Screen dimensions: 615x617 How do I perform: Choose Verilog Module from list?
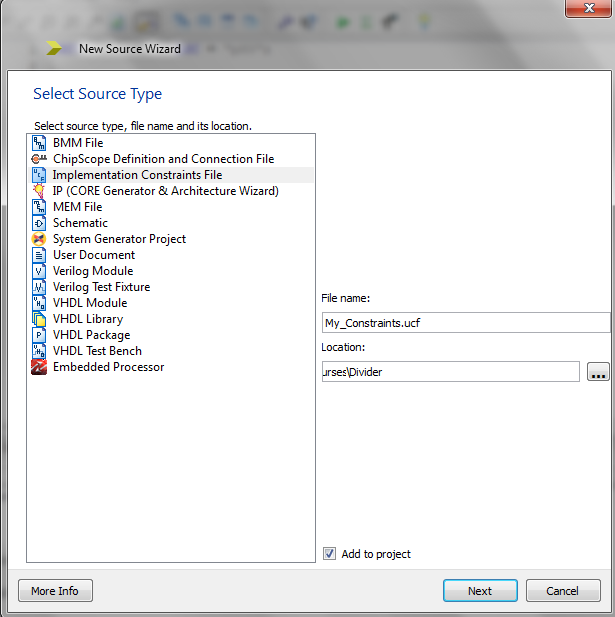(x=93, y=271)
